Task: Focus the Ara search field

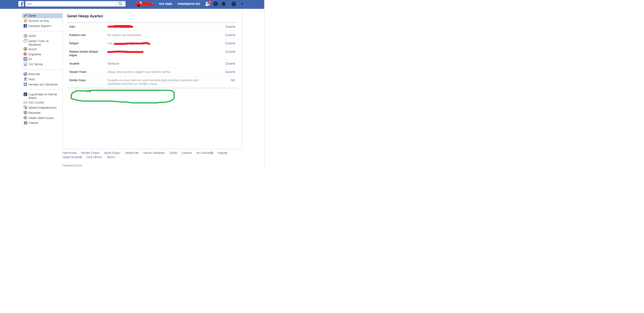Action: pyautogui.click(x=71, y=4)
